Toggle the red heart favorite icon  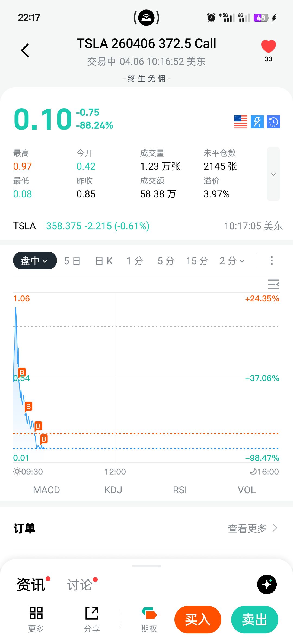tap(268, 47)
